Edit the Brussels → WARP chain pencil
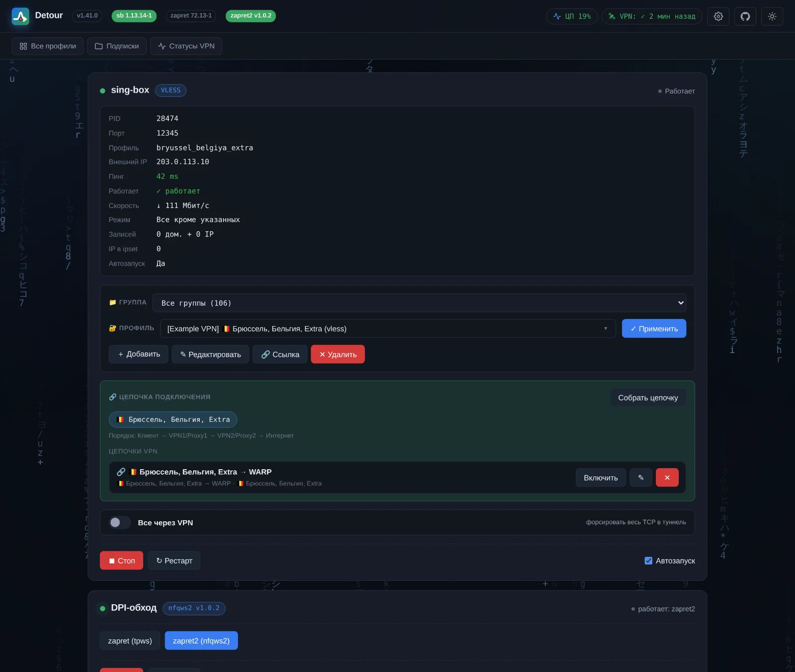 [641, 477]
